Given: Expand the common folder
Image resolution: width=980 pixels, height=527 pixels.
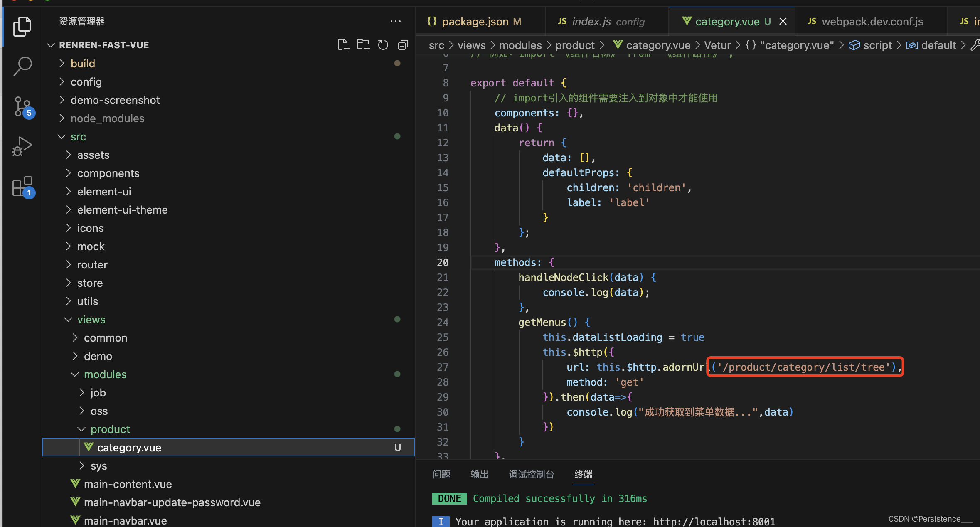Looking at the screenshot, I should pos(228,337).
